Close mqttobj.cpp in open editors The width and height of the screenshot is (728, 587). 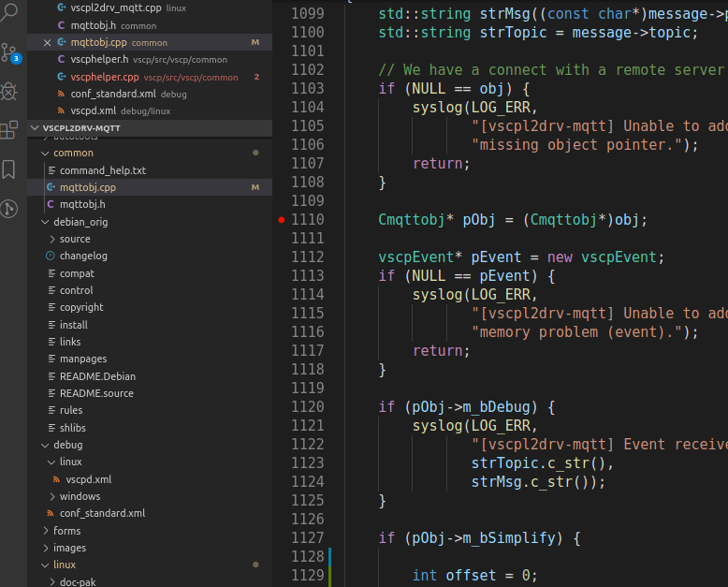coord(47,43)
